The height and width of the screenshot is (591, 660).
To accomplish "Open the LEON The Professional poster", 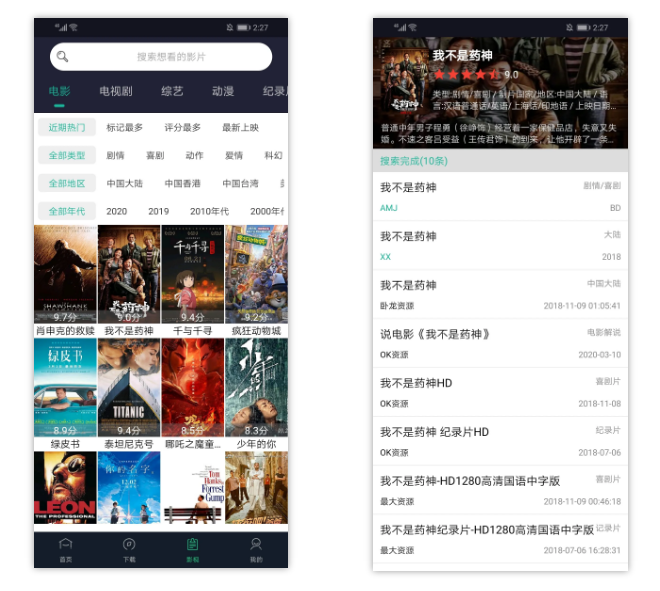I will [x=65, y=487].
